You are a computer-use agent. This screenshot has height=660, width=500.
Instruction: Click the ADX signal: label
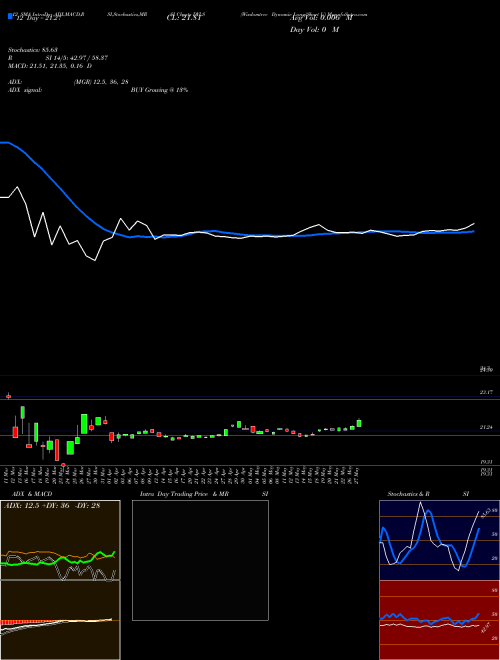coord(25,90)
